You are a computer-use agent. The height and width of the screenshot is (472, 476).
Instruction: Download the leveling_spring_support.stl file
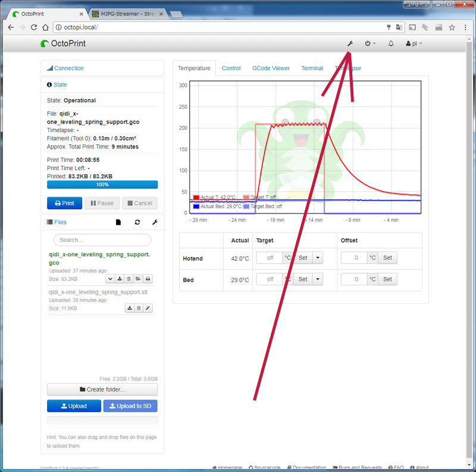tap(130, 308)
